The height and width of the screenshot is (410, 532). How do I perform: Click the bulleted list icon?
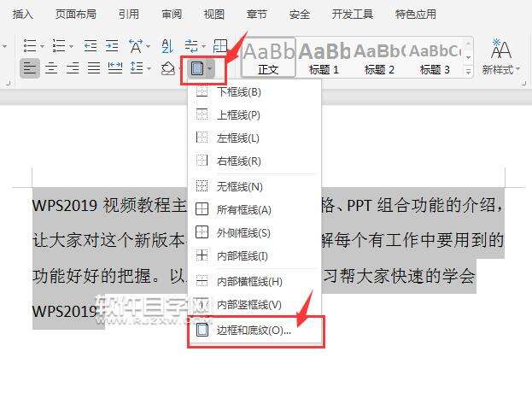coord(30,45)
